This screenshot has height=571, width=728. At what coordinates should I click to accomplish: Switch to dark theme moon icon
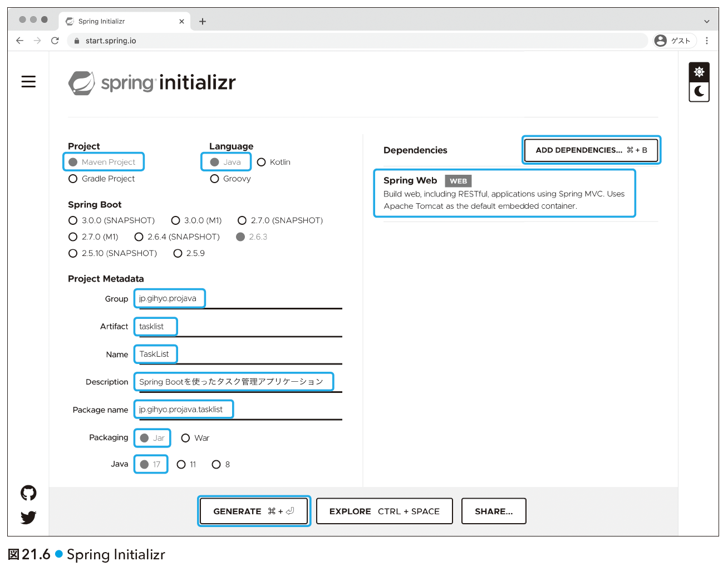tap(699, 91)
